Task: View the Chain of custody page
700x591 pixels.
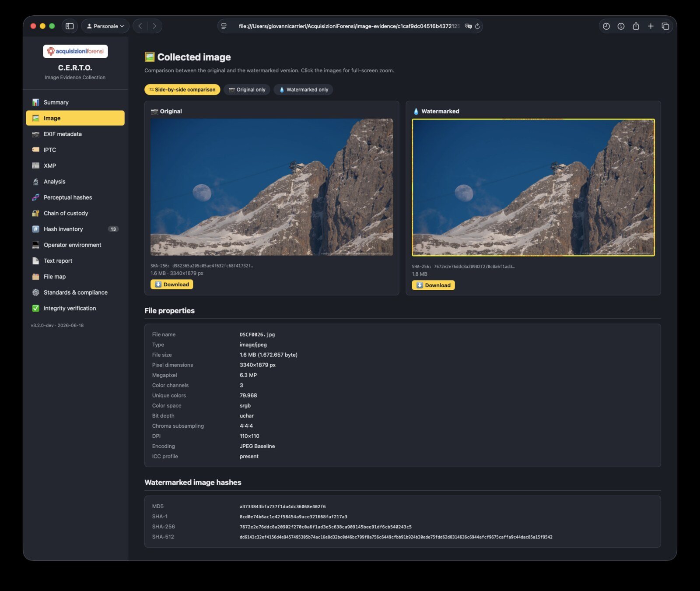Action: click(x=75, y=213)
